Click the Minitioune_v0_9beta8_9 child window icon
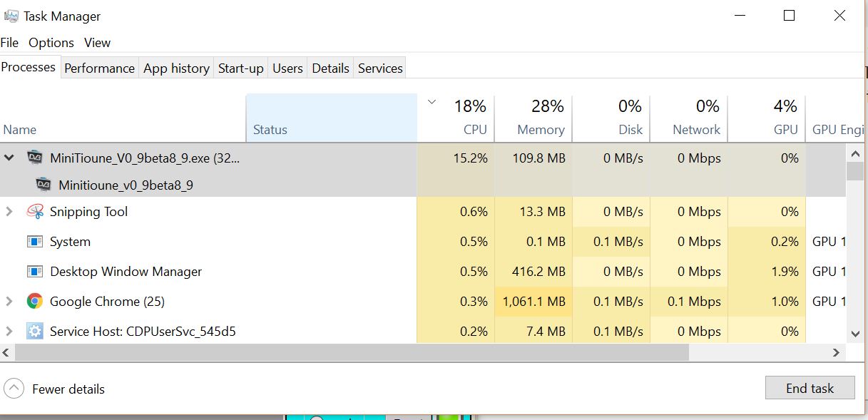This screenshot has width=868, height=420. 44,185
